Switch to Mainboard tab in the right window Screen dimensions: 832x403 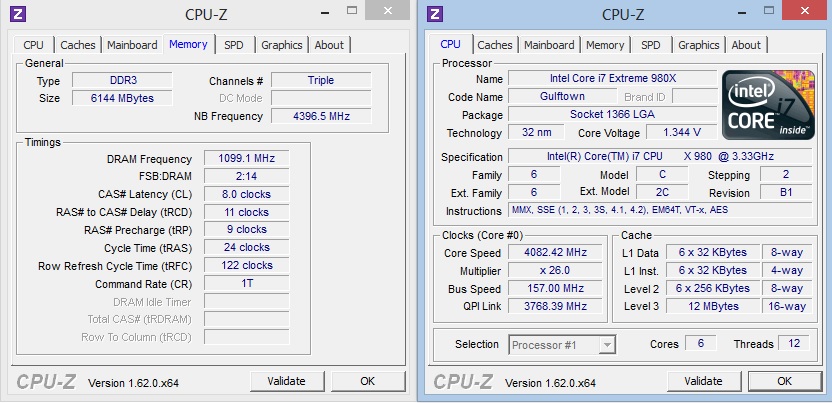click(549, 45)
